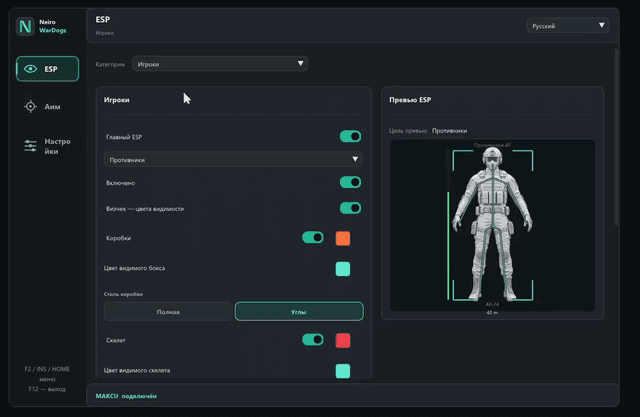Click the Neiro WarDogs N logo icon
This screenshot has width=640, height=417.
pyautogui.click(x=25, y=27)
